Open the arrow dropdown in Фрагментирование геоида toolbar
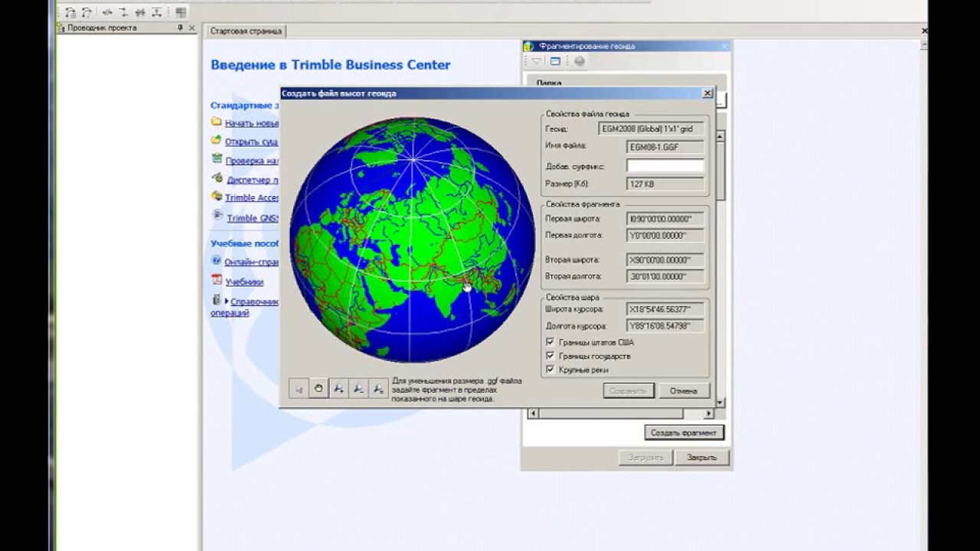Image resolution: width=980 pixels, height=551 pixels. pos(537,61)
